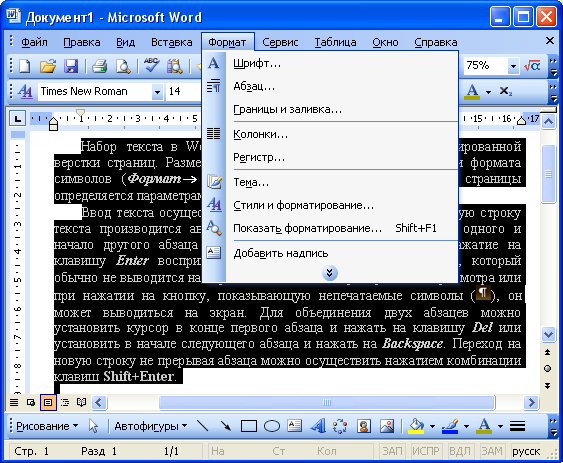Viewport: 563px width, 463px height.
Task: Toggle the ЗАП macro recording indicator
Action: tap(392, 451)
